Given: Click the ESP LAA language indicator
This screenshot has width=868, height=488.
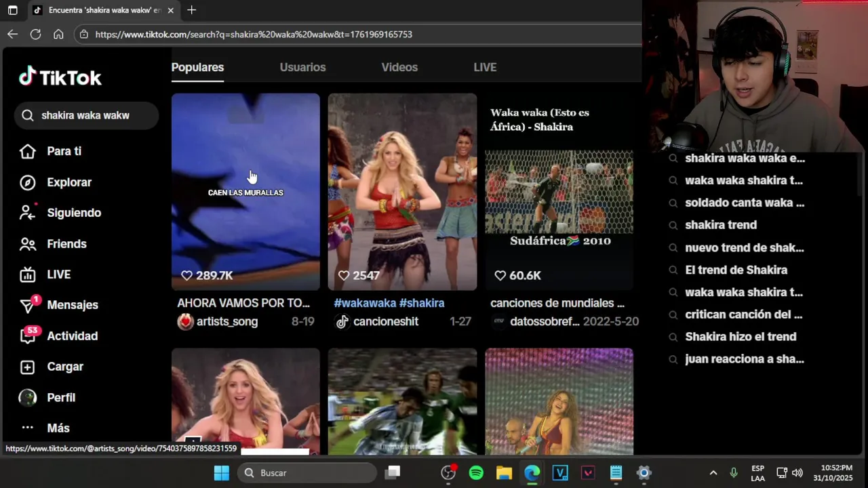Looking at the screenshot, I should pyautogui.click(x=757, y=473).
